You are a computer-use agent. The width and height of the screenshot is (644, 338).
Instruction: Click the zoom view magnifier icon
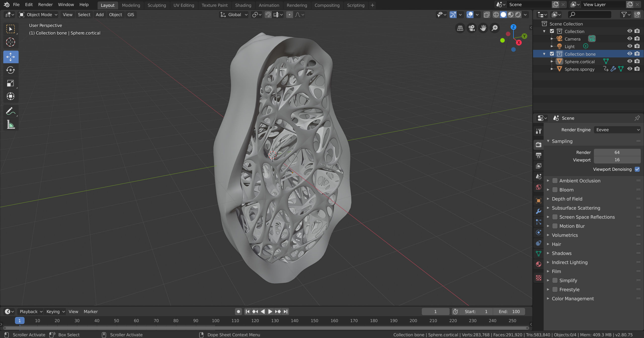[495, 28]
